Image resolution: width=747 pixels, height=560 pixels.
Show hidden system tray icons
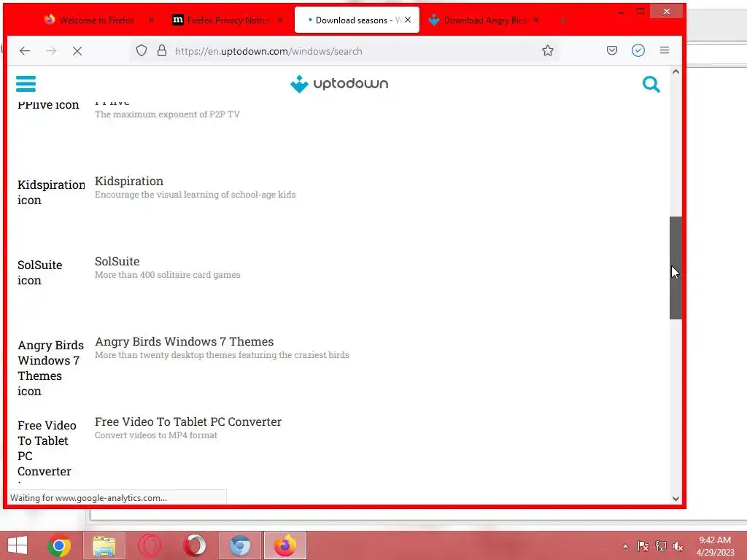tap(625, 546)
